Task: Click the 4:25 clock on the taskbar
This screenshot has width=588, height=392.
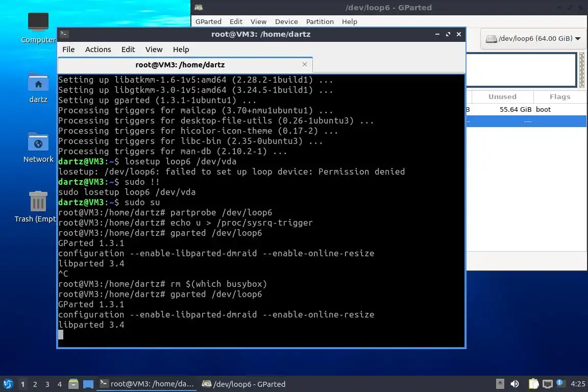Action: pyautogui.click(x=577, y=384)
